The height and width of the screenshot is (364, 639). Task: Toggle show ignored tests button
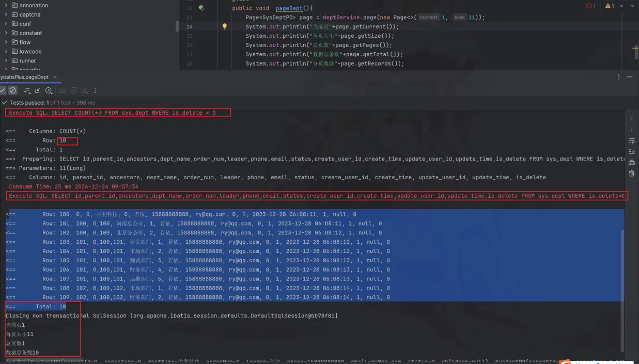[x=13, y=90]
